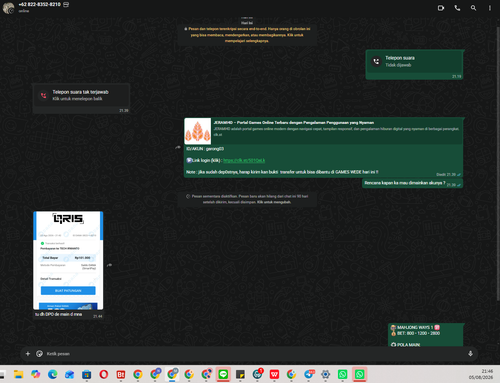The width and height of the screenshot is (500, 383).
Task: Open the QRIS payment receipt image
Action: pyautogui.click(x=68, y=260)
